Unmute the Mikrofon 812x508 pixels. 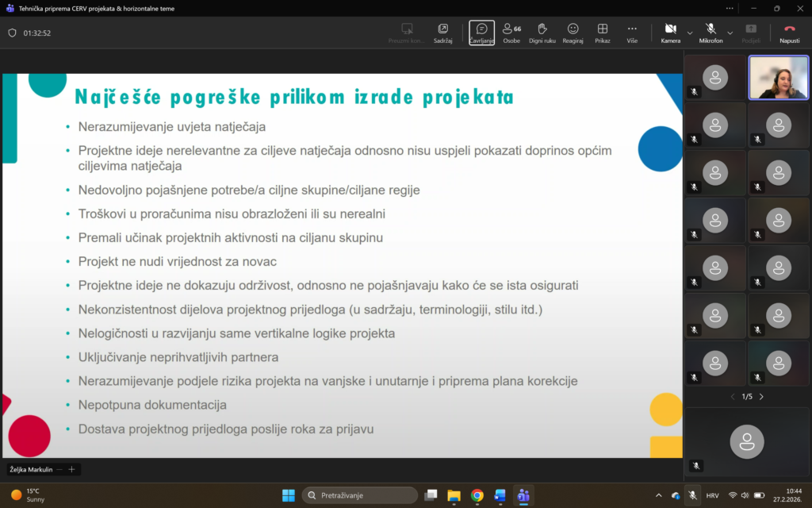(710, 33)
